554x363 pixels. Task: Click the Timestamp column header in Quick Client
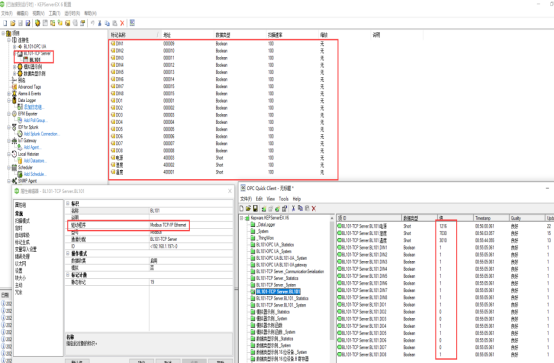coord(491,218)
